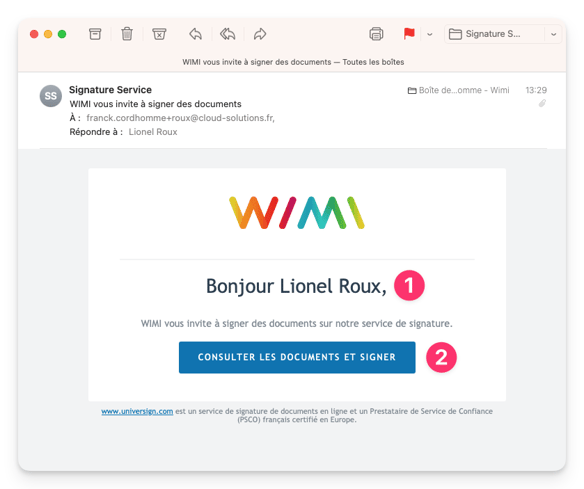The width and height of the screenshot is (584, 489).
Task: Select the recipient address franck.cordhomme+roux@cloud-solutions.fr
Action: pos(180,118)
